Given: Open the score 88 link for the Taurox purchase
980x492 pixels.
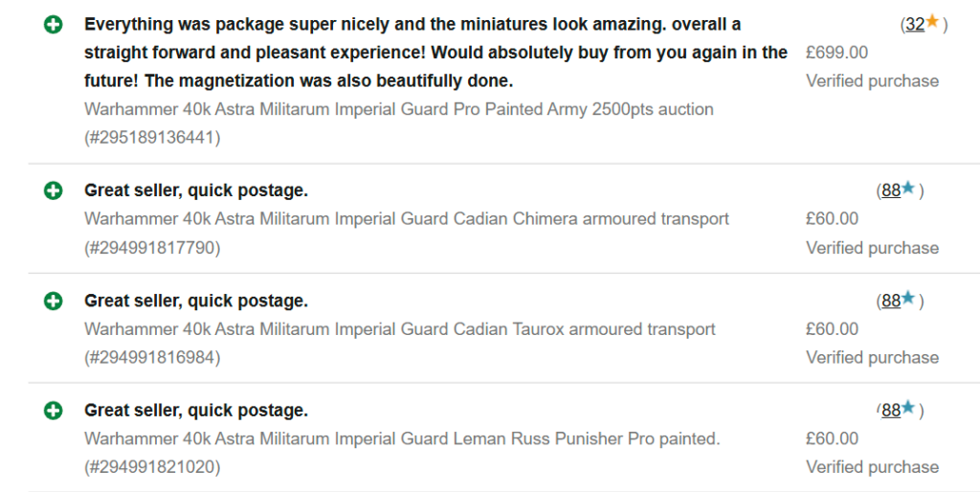Looking at the screenshot, I should pos(891,301).
